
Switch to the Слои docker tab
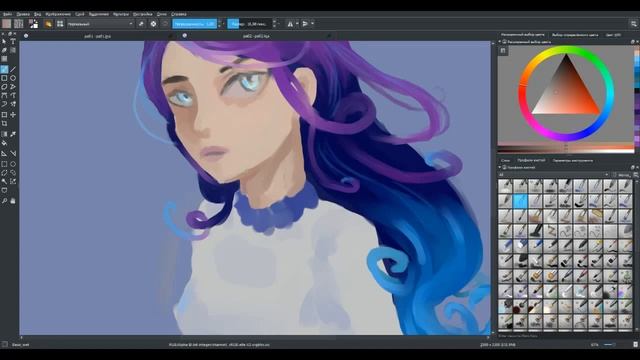[505, 160]
